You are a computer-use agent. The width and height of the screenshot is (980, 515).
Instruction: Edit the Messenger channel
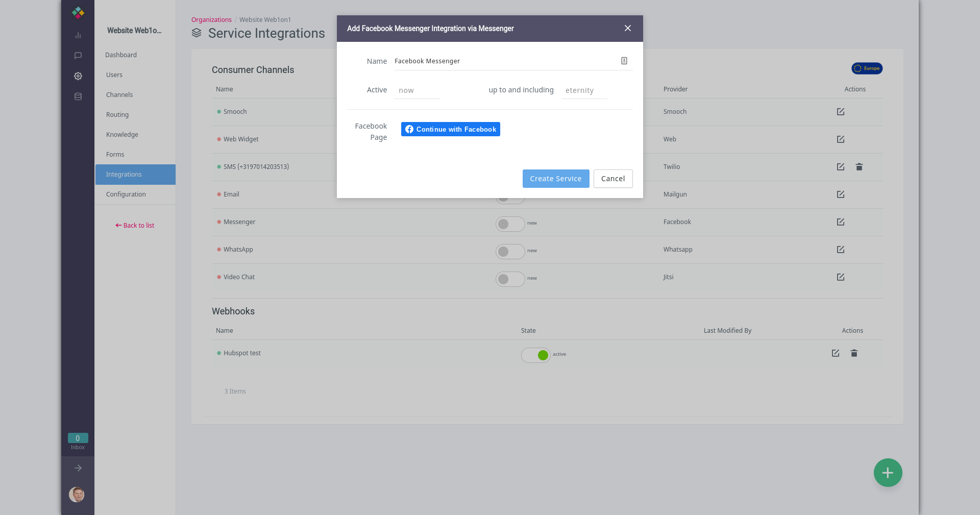click(841, 222)
